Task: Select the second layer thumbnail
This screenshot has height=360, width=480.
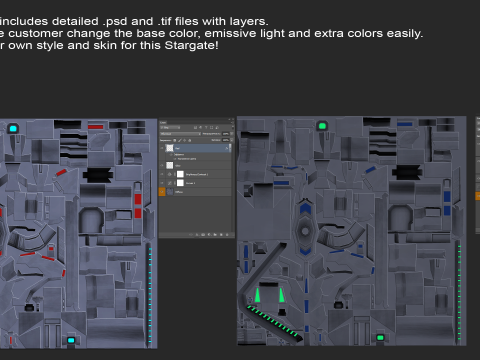Action: [170, 165]
